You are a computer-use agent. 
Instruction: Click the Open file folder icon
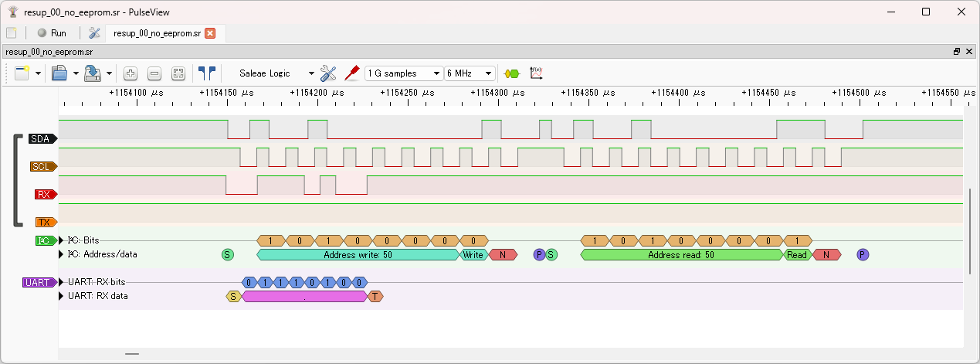point(59,73)
